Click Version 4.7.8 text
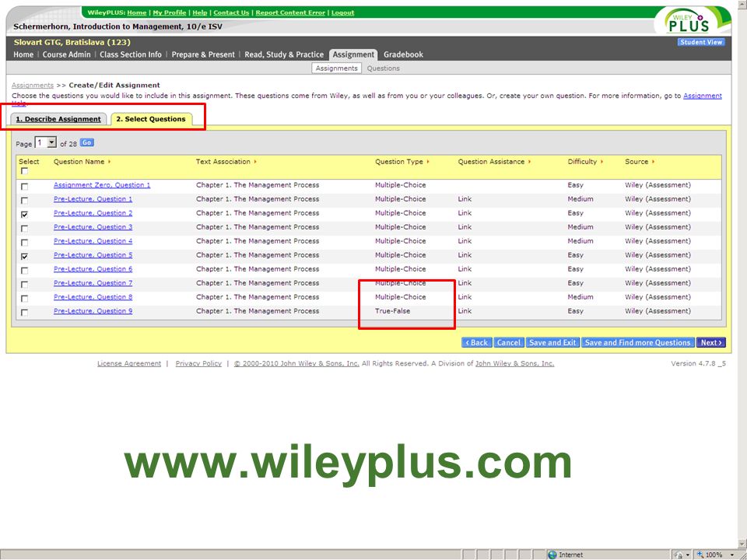 point(699,363)
